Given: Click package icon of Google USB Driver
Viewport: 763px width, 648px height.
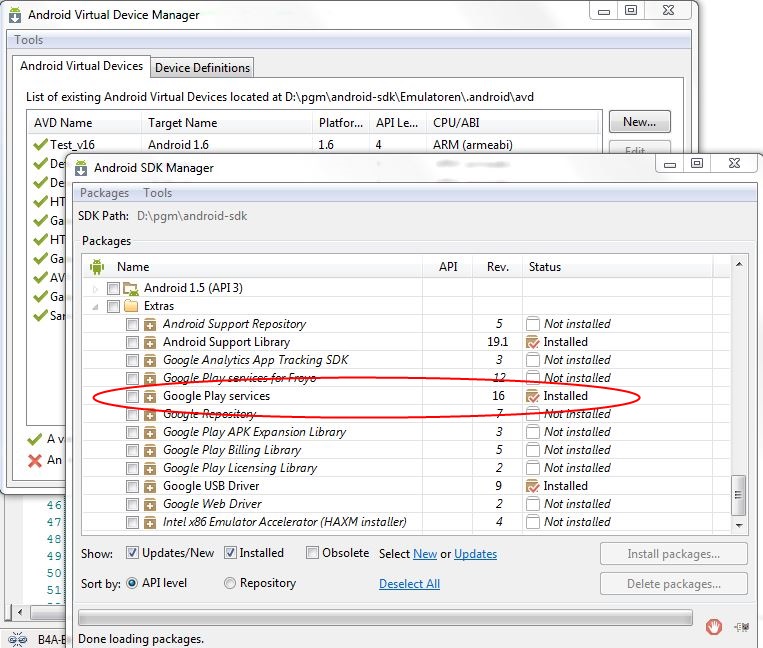Looking at the screenshot, I should pyautogui.click(x=150, y=486).
